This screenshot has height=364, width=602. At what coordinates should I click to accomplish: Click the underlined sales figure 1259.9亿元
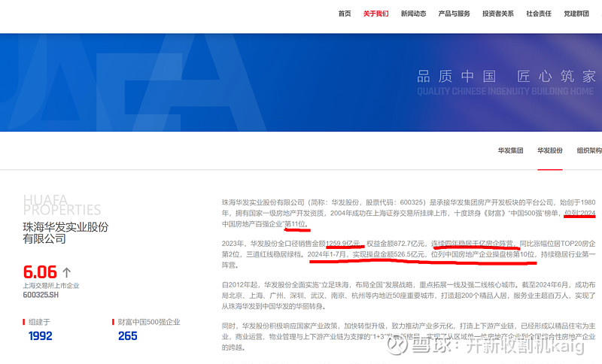point(344,244)
